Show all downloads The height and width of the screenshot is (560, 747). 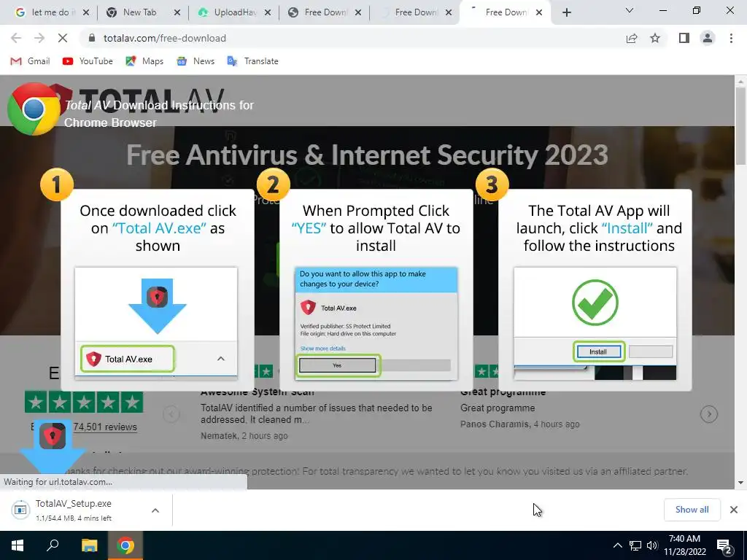click(x=692, y=510)
